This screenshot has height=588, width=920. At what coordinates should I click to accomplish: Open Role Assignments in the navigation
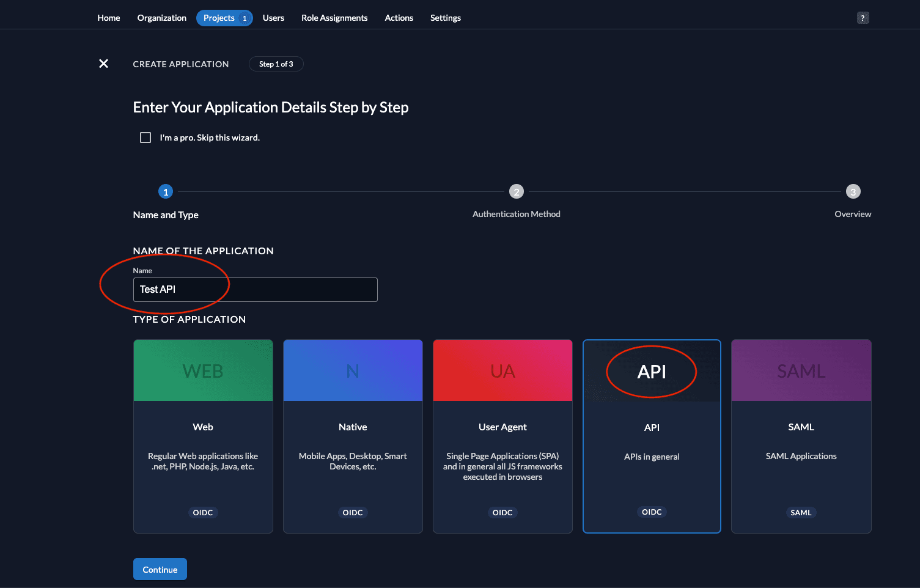(334, 18)
